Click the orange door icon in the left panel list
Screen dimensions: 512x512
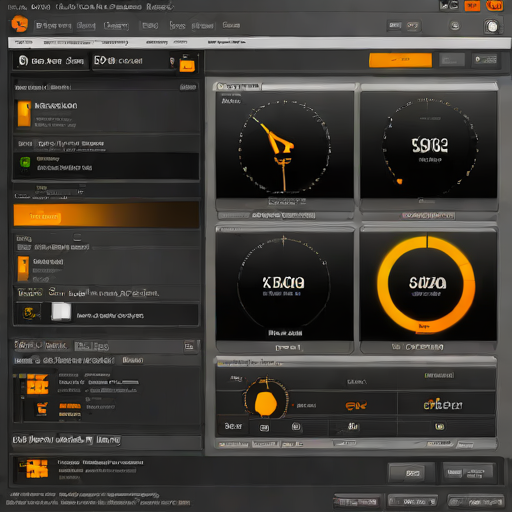coord(23,268)
